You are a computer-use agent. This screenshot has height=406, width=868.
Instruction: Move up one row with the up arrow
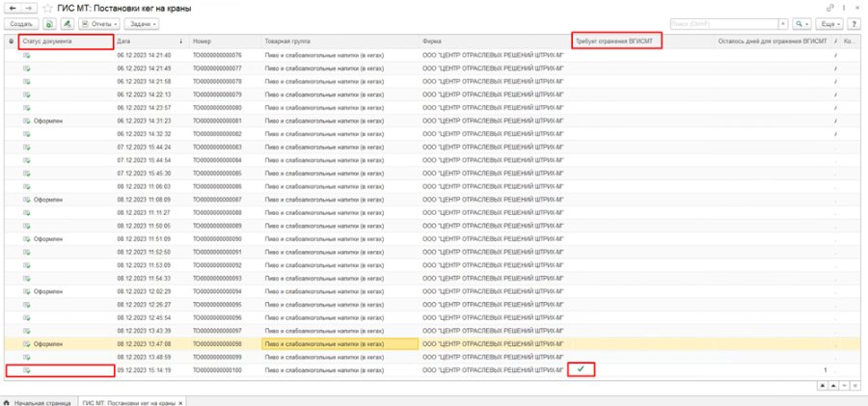[x=833, y=386]
